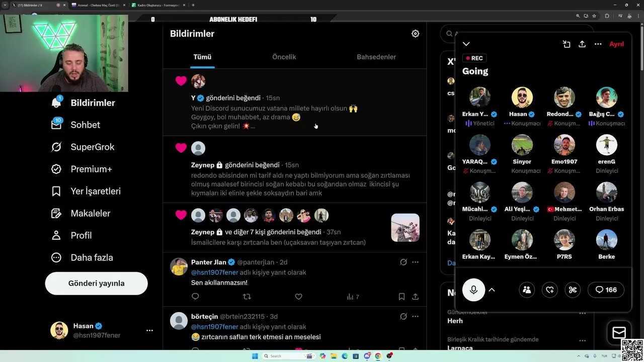Screen dimensions: 644x362
Task: Switch to Arsenal - Chelsea browser tab
Action: [98, 5]
